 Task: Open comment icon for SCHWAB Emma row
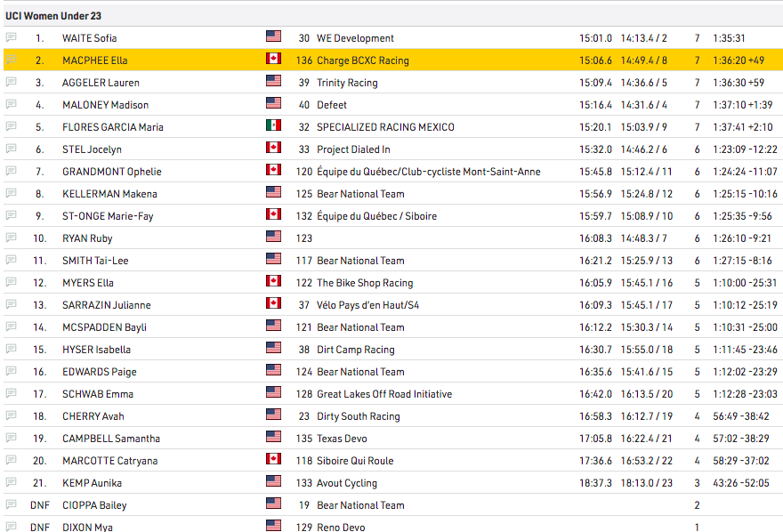click(x=11, y=393)
